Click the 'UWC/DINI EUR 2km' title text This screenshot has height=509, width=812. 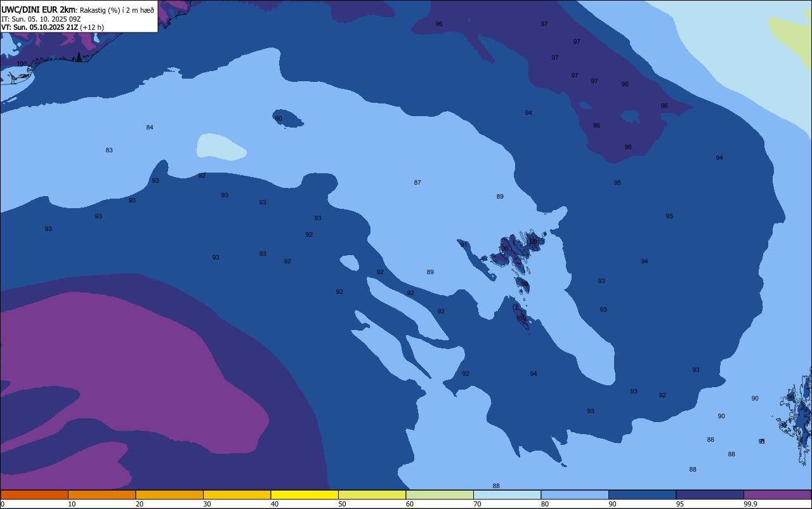point(38,9)
